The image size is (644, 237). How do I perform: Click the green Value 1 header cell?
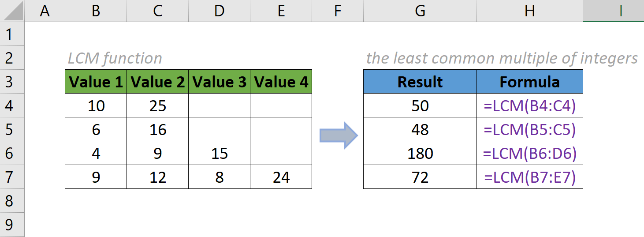click(96, 82)
